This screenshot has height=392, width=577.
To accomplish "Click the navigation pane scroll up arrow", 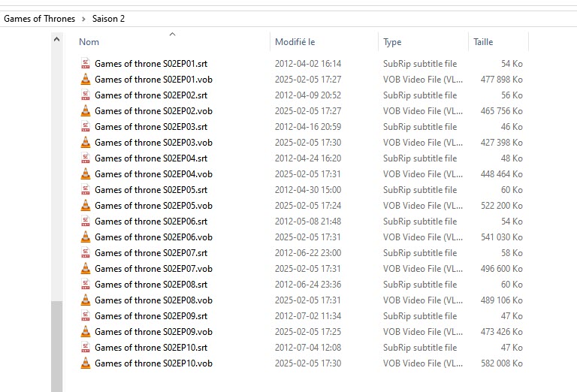I will click(56, 39).
